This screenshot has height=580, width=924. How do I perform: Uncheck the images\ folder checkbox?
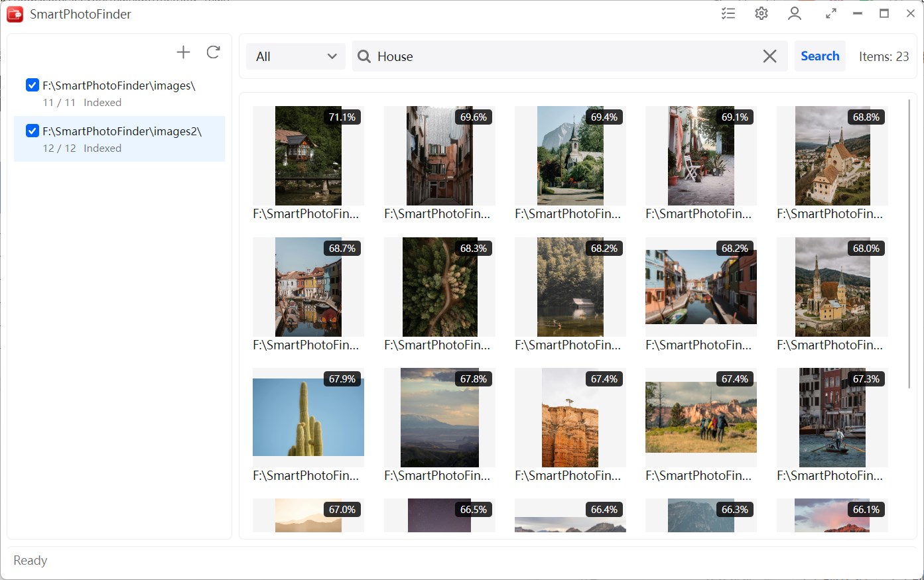tap(33, 85)
